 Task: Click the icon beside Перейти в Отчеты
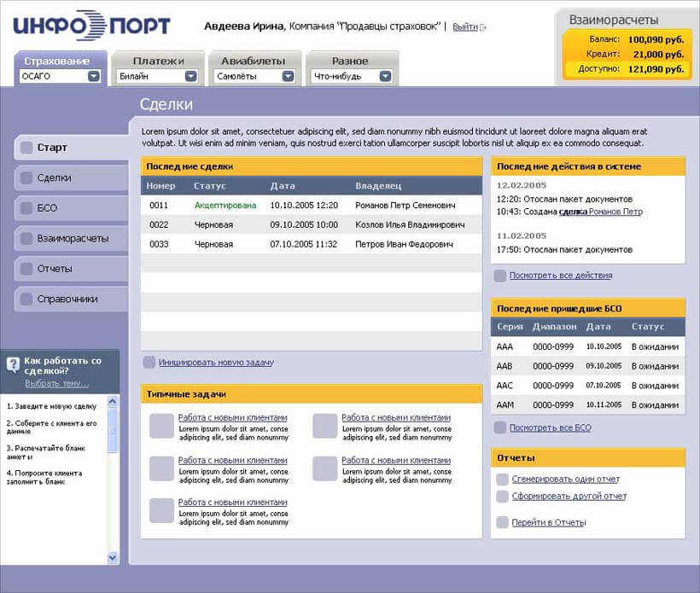point(503,522)
